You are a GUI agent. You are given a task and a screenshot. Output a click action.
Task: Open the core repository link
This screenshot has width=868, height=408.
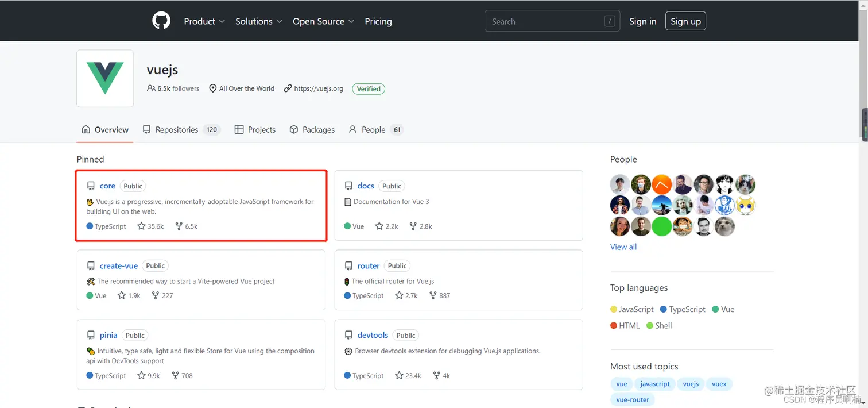[x=107, y=186]
